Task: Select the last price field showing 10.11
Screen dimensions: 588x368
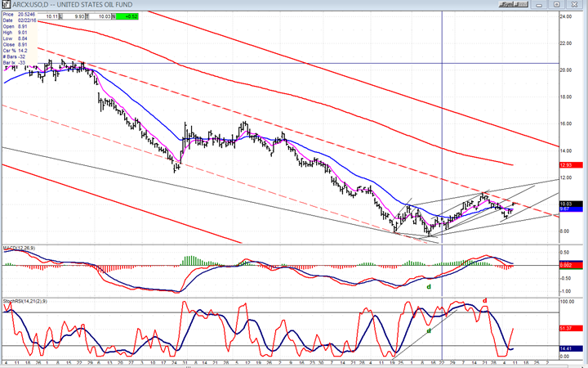Action: tap(49, 15)
